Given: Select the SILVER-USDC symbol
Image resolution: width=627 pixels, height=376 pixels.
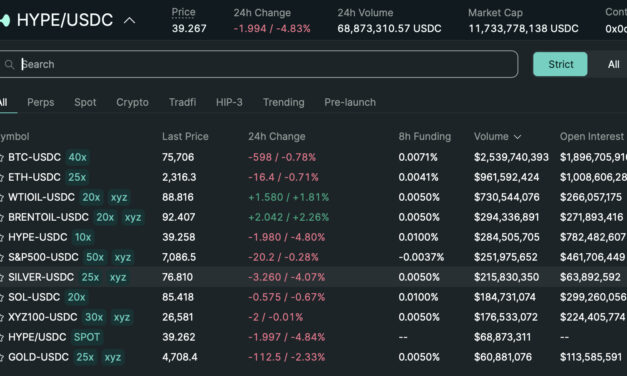Looking at the screenshot, I should point(41,277).
